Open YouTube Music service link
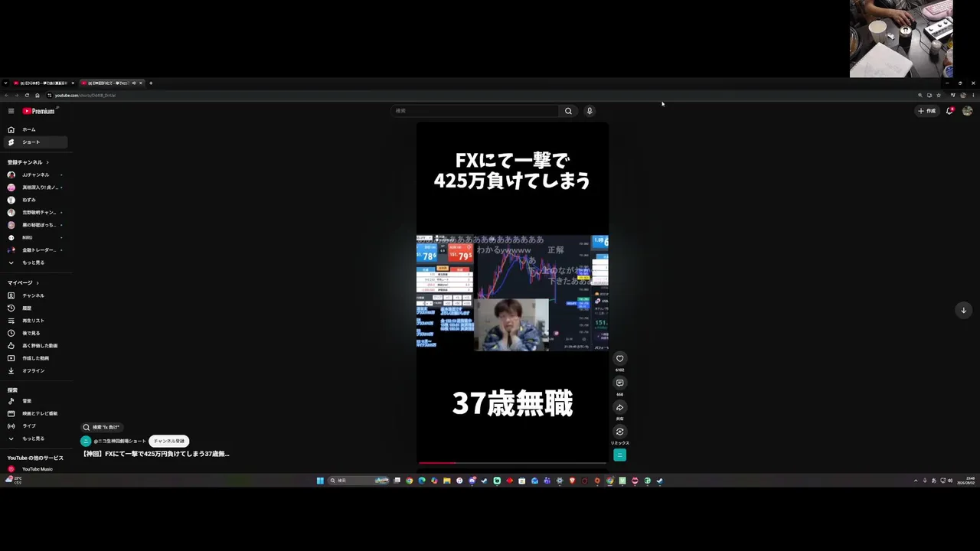The image size is (980, 551). (x=35, y=469)
